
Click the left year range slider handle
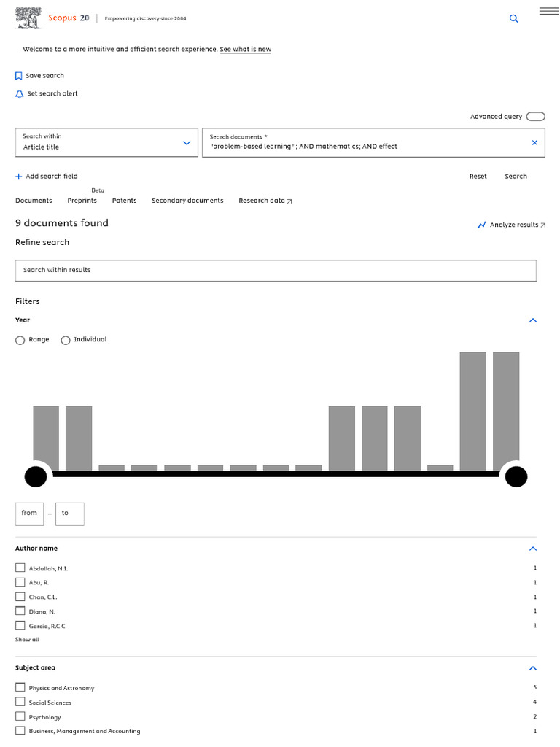click(36, 477)
